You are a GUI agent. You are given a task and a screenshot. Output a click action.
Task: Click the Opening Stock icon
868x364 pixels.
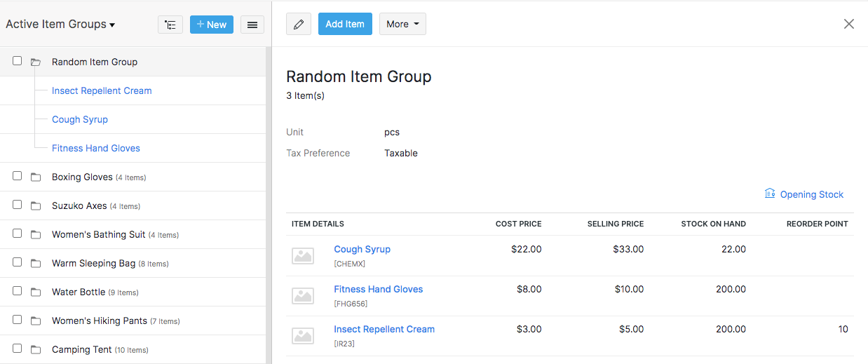click(770, 194)
